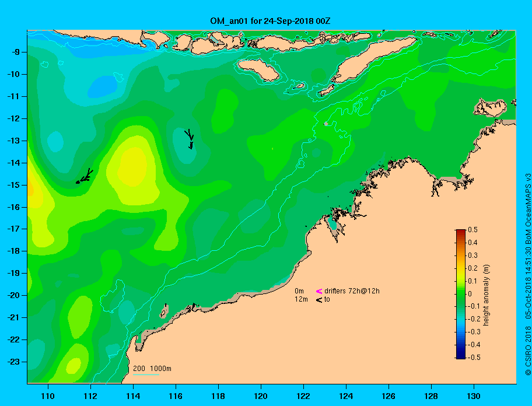532x406 pixels.
Task: Click the large elongated island near 124E, 9.5S
Action: (x=373, y=60)
